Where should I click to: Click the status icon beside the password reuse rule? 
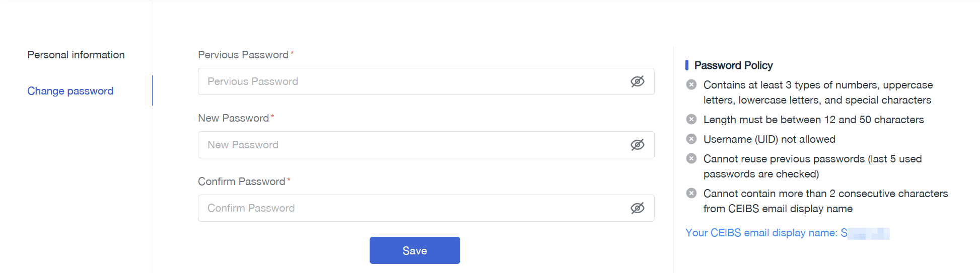[691, 158]
